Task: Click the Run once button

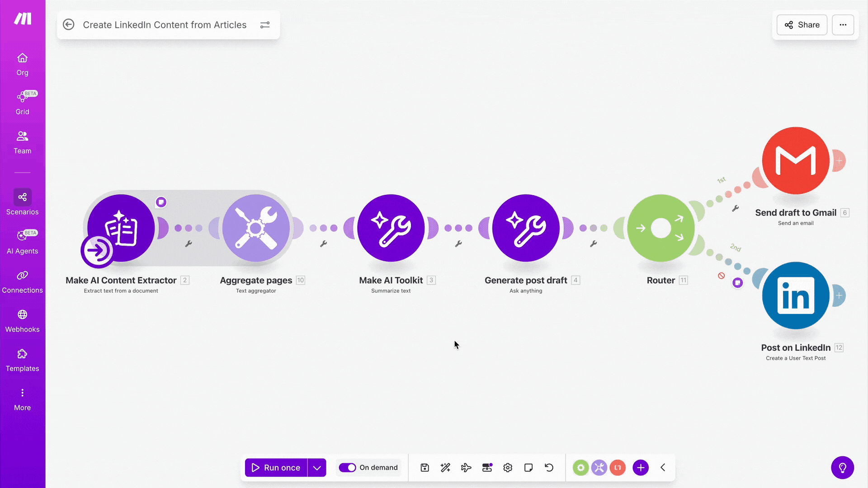Action: click(x=276, y=468)
